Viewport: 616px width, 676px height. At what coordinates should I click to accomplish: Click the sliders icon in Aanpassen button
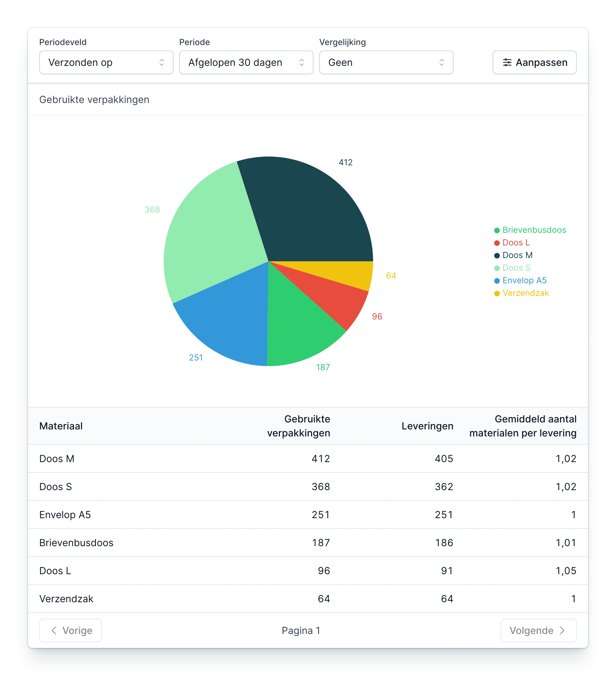coord(507,62)
